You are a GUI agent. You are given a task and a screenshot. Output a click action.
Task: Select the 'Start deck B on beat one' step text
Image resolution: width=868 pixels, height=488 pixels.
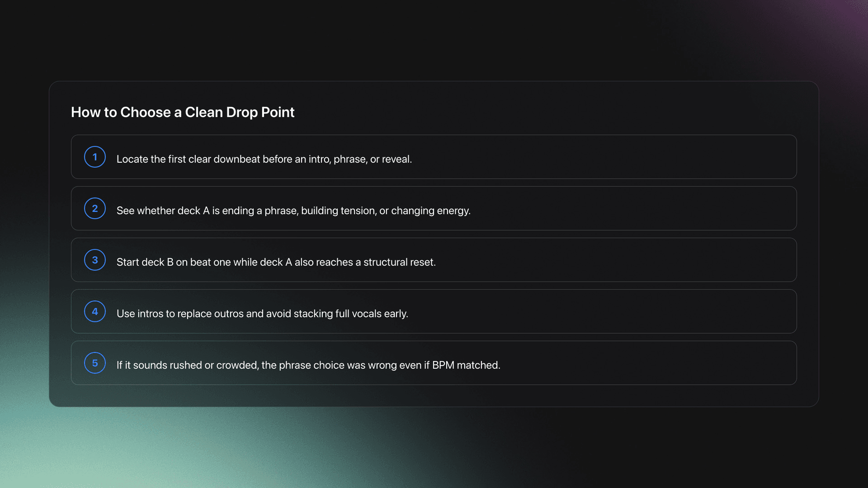coord(276,262)
